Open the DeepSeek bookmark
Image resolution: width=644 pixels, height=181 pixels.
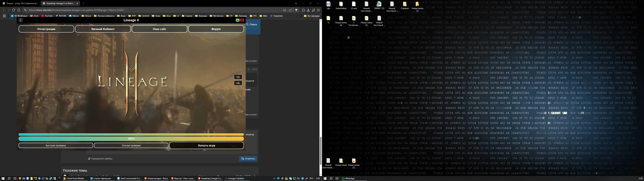tap(276, 16)
